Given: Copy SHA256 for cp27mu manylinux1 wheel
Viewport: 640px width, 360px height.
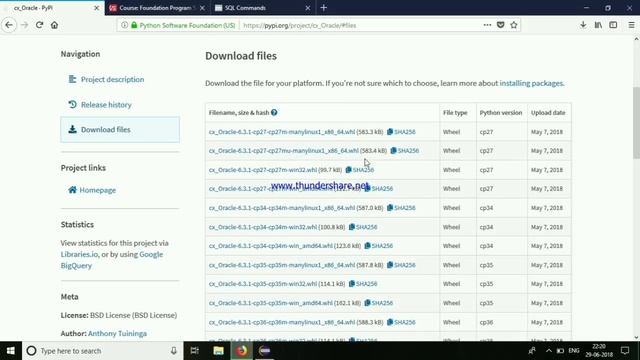Looking at the screenshot, I should [x=404, y=151].
